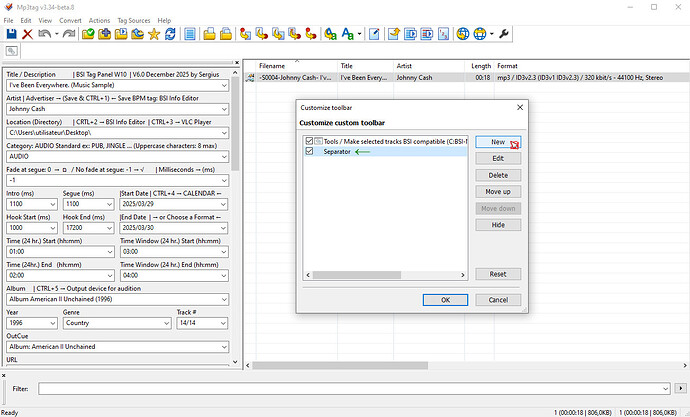Viewport: 690px width, 417px height.
Task: Open the Actions menu
Action: [x=99, y=20]
